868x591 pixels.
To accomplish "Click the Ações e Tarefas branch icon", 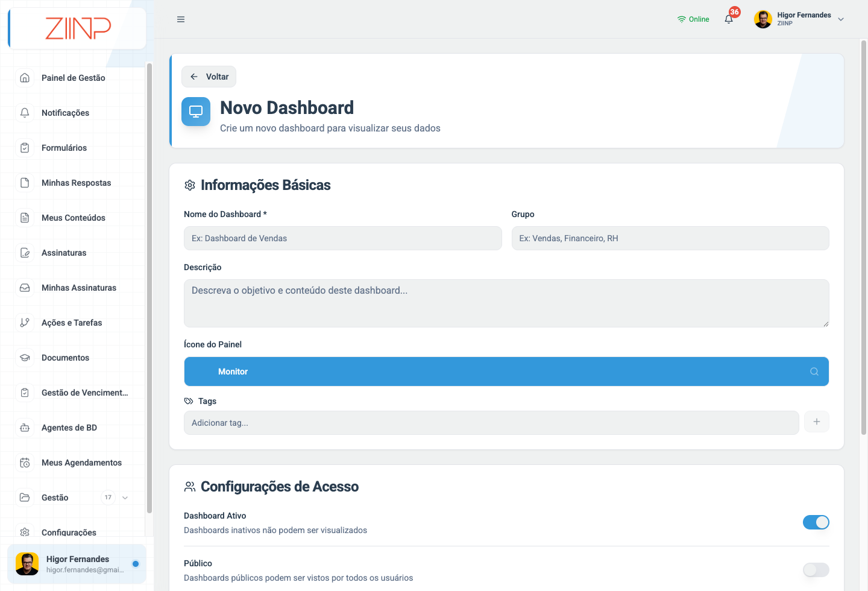I will pyautogui.click(x=25, y=323).
